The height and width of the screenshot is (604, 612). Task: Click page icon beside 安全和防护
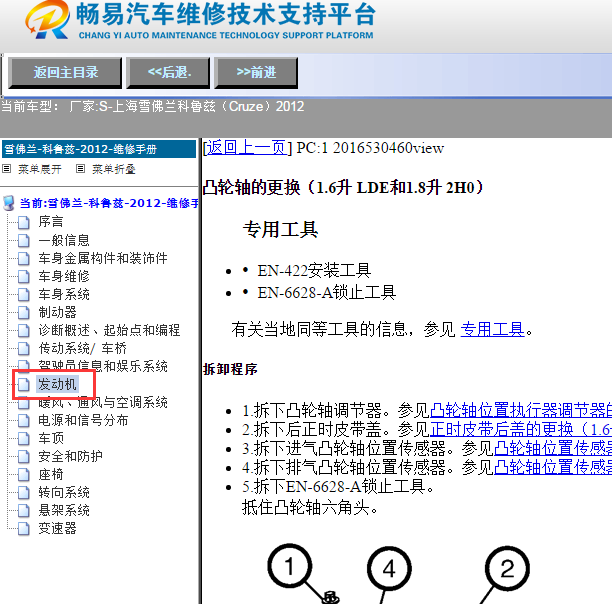24,457
